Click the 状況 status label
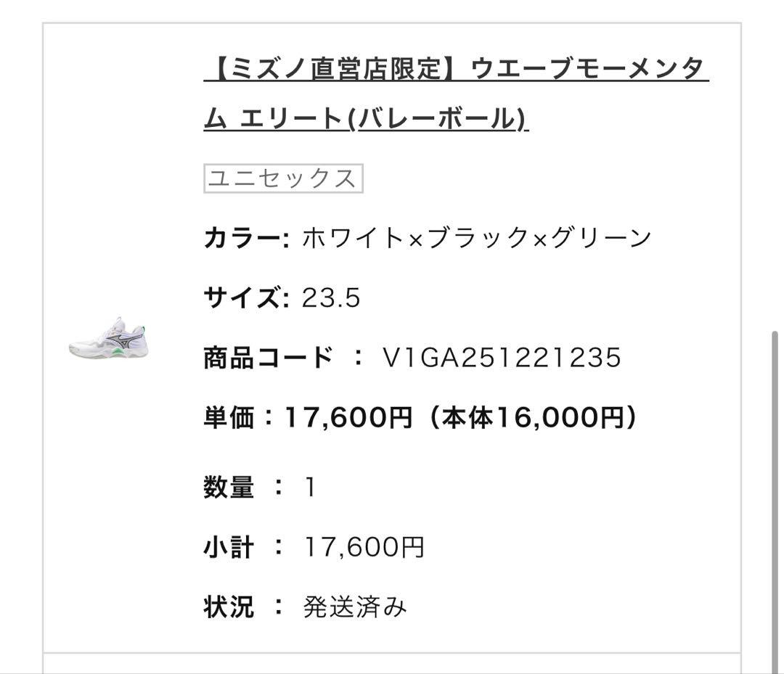This screenshot has width=784, height=674. coord(229,609)
